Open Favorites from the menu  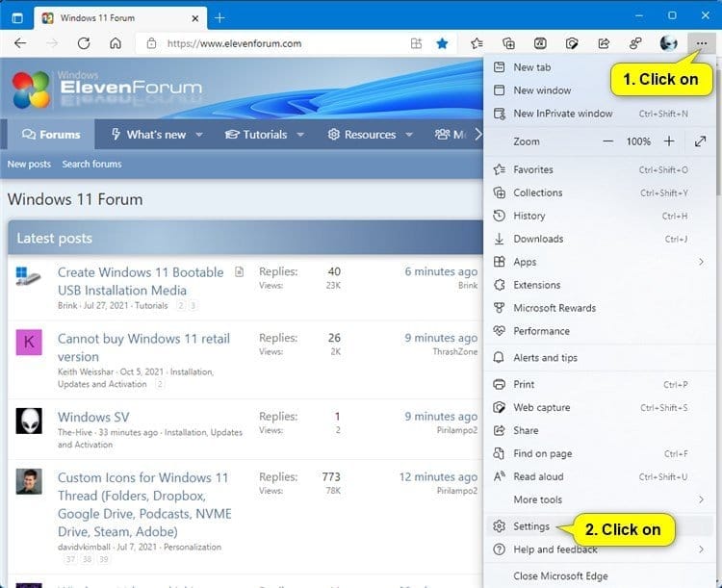click(x=600, y=170)
